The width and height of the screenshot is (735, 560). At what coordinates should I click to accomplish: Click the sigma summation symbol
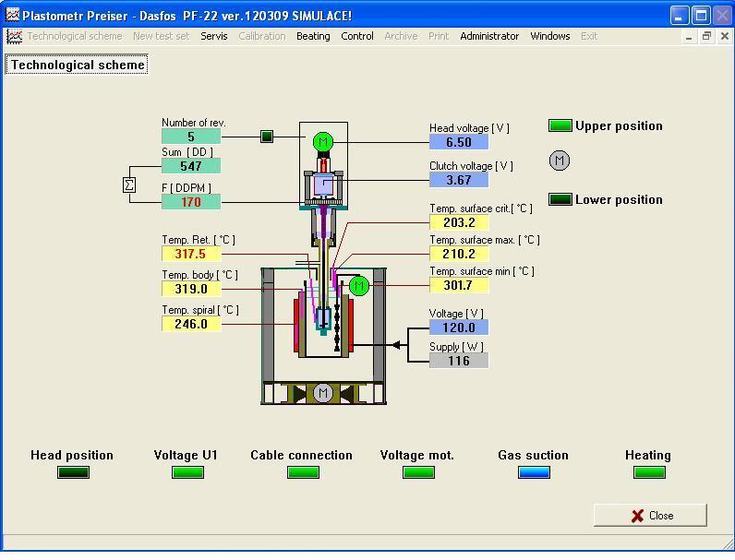tap(129, 185)
